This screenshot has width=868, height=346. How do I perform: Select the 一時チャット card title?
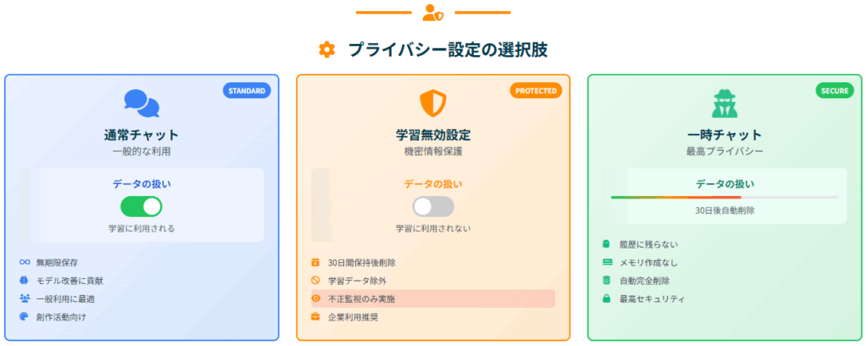click(x=725, y=135)
